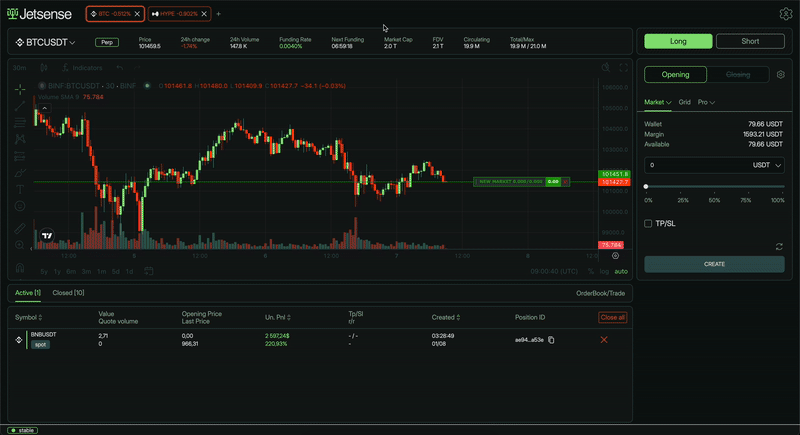Switch order side to Short

(750, 42)
